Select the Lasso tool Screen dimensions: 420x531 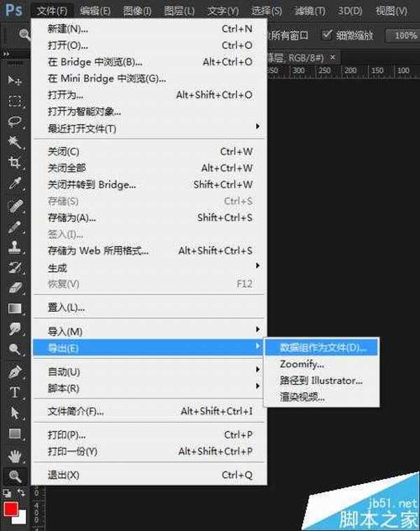pyautogui.click(x=15, y=122)
